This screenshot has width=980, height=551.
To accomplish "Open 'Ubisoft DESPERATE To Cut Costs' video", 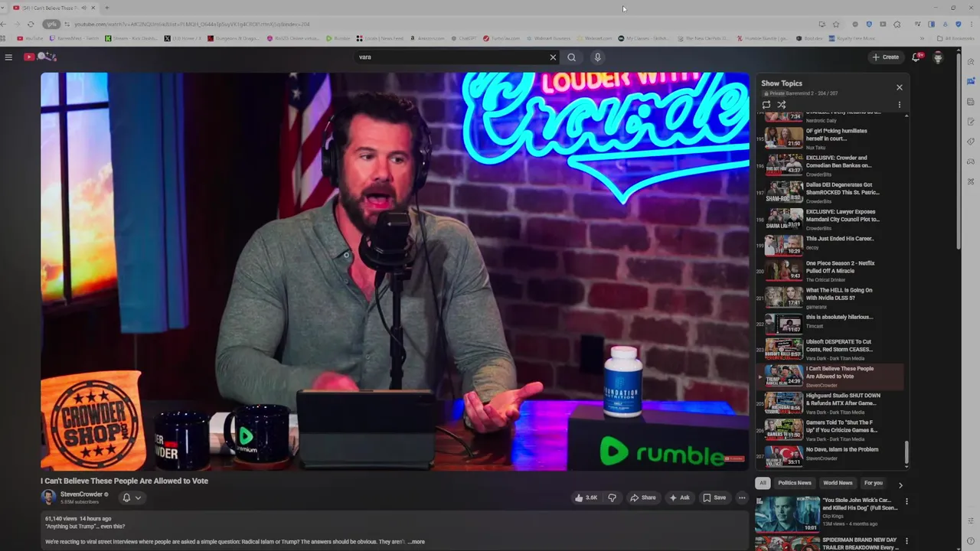I will coord(830,350).
